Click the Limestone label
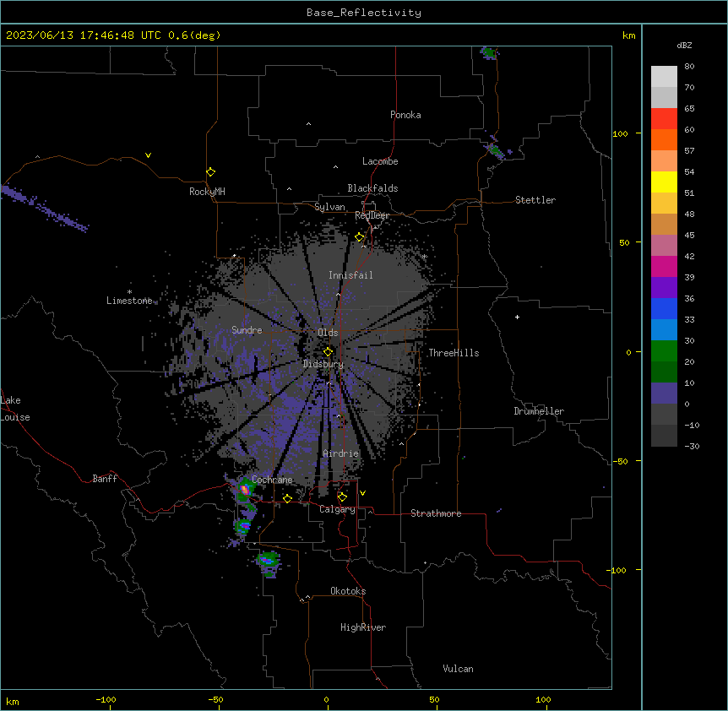This screenshot has width=728, height=711. tap(129, 301)
